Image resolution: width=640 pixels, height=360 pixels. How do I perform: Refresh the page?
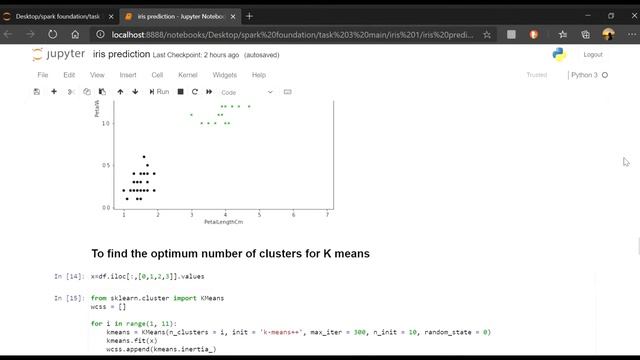pyautogui.click(x=53, y=35)
